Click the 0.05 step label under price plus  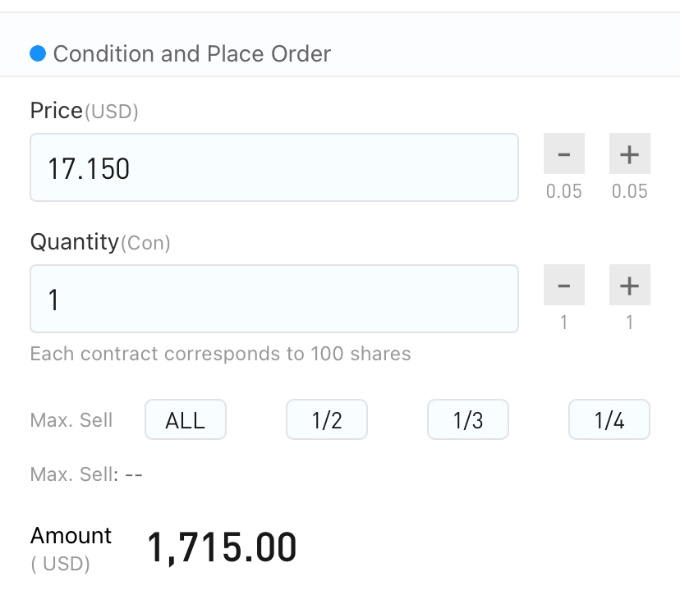click(x=629, y=191)
